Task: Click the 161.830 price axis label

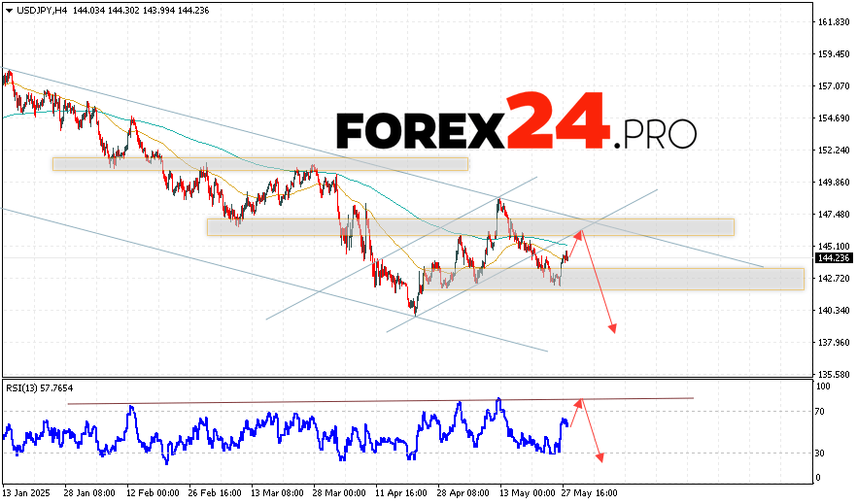Action: click(833, 22)
